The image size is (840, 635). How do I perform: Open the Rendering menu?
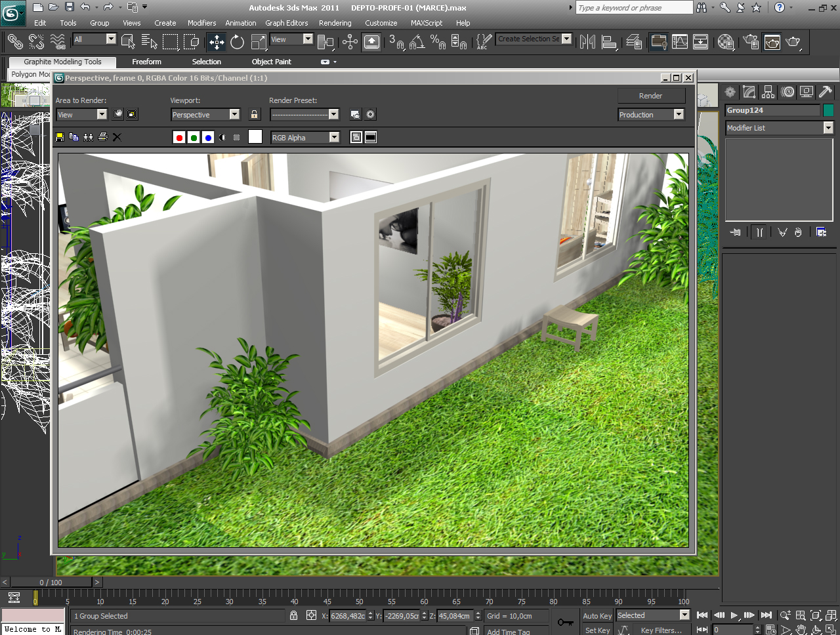[x=335, y=23]
